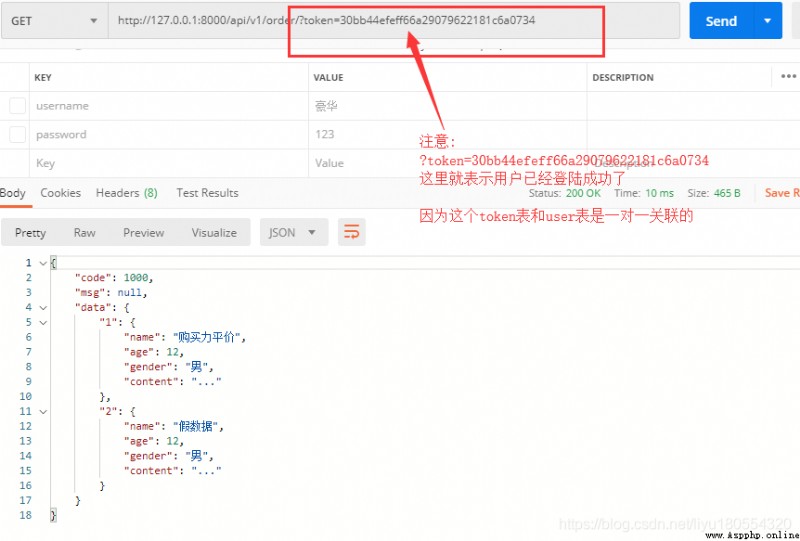800x541 pixels.
Task: Click the 123 value cell
Action: point(447,135)
